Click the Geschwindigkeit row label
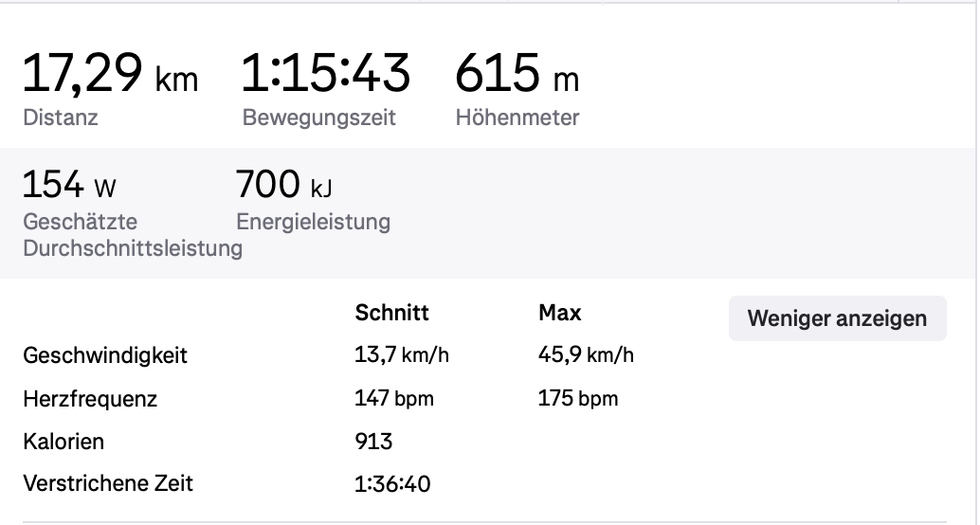 coord(105,355)
